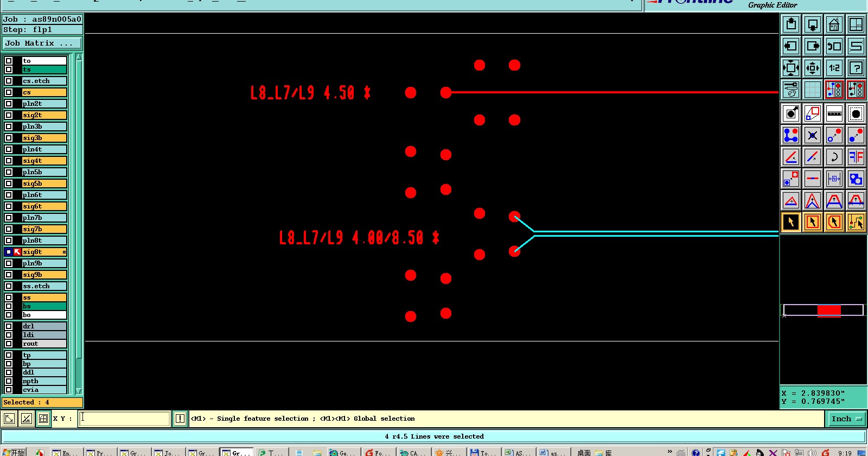Toggle display box for layer sig8t
This screenshot has width=868, height=456.
click(9, 252)
